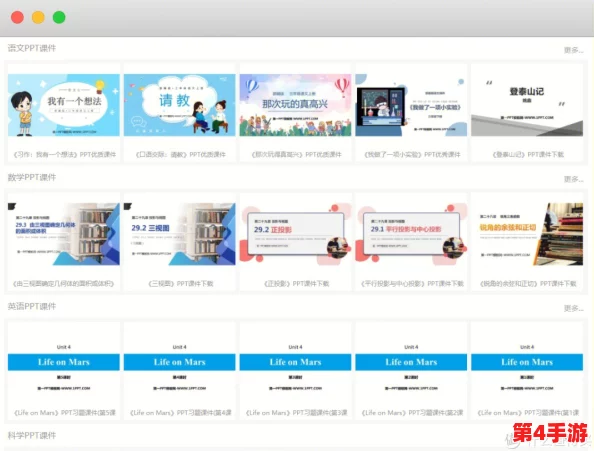Screen dimensions: 594x451
Task: Open the 登泰山记 slide thumbnail
Action: 527,105
